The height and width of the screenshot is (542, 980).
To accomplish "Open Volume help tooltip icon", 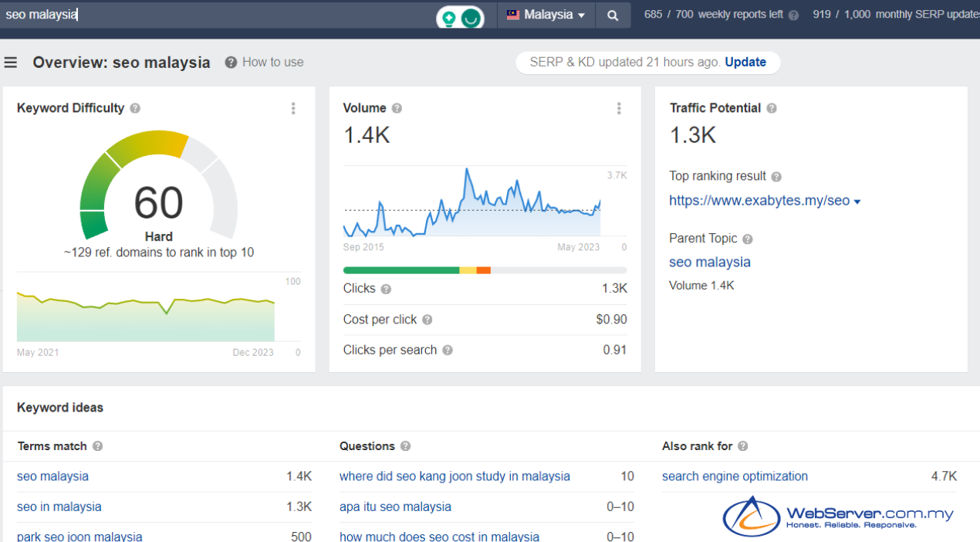I will [397, 109].
